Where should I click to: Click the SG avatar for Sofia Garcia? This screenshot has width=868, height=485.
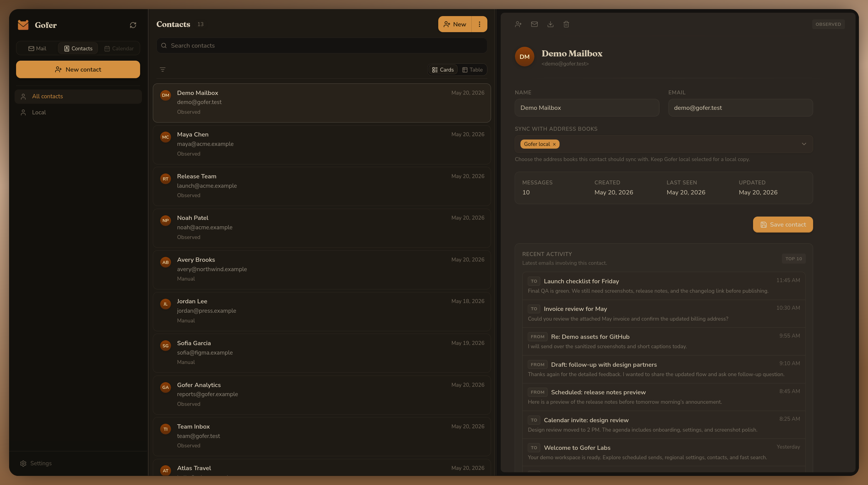pyautogui.click(x=166, y=345)
